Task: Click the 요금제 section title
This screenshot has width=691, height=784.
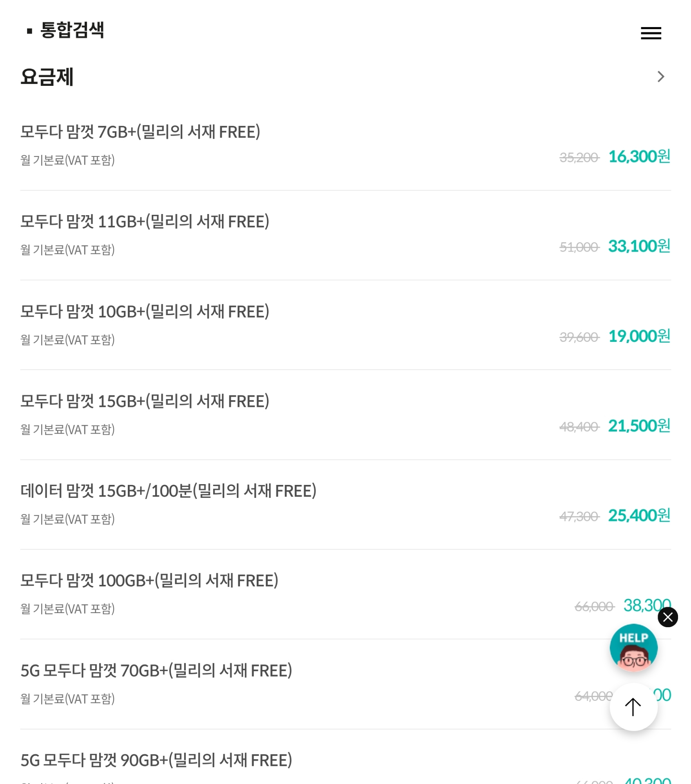Action: coord(47,77)
